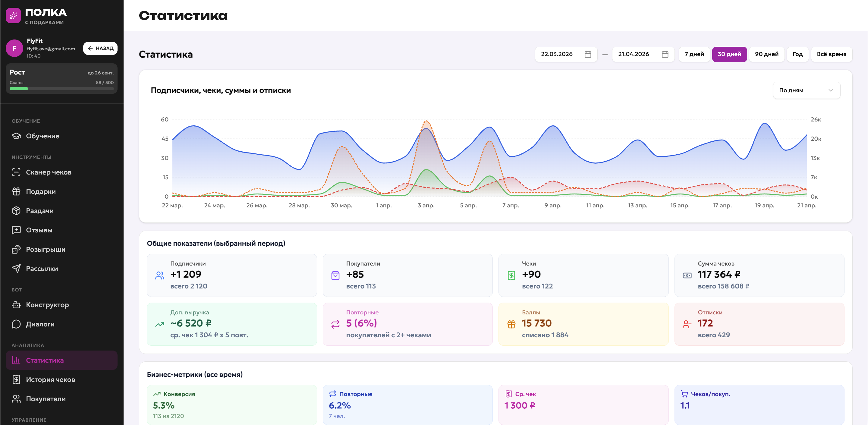The width and height of the screenshot is (868, 425).
Task: Click the Подарки gift icon
Action: coord(16,191)
